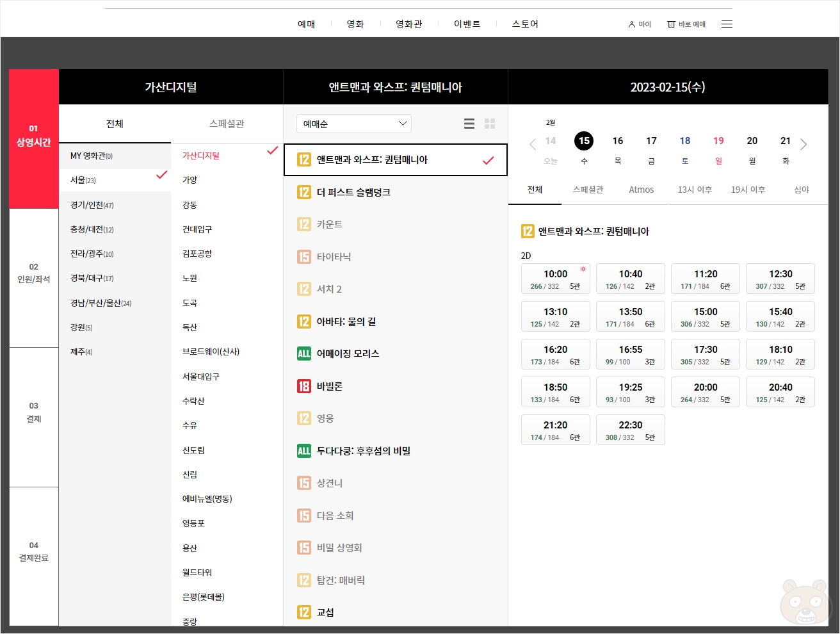Filter showtimes by Atmos tab
The image size is (840, 634).
(x=642, y=190)
